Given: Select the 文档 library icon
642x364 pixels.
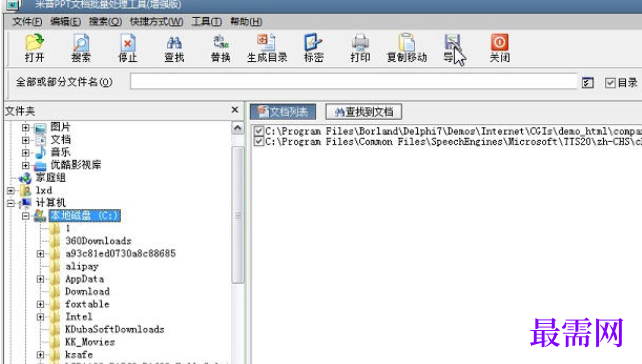Looking at the screenshot, I should point(41,140).
